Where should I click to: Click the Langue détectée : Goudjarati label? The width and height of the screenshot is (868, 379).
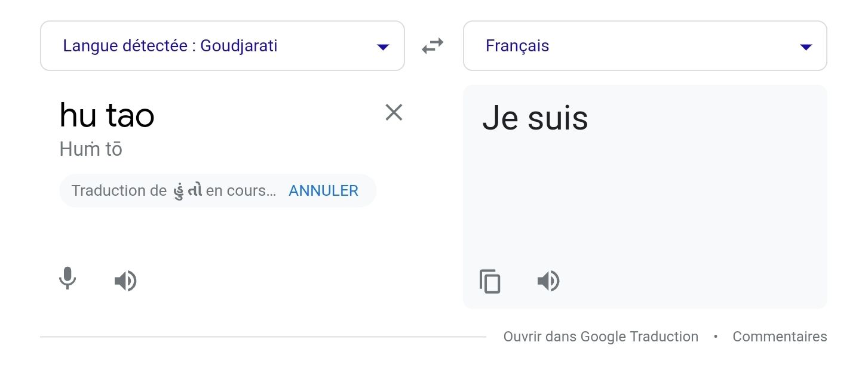[170, 46]
